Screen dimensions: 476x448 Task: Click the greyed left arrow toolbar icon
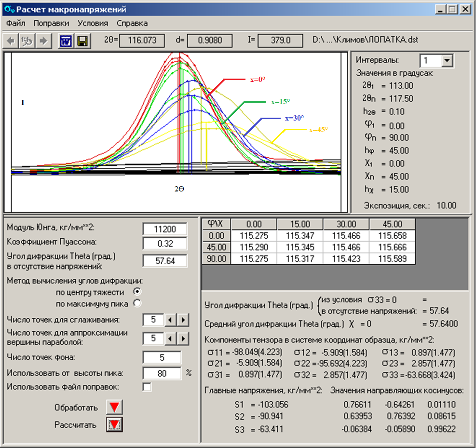[11, 41]
